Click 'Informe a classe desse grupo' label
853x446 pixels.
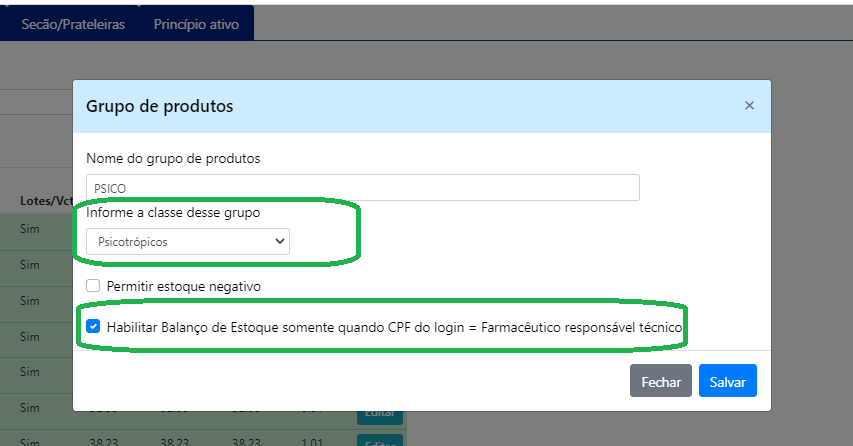[173, 212]
